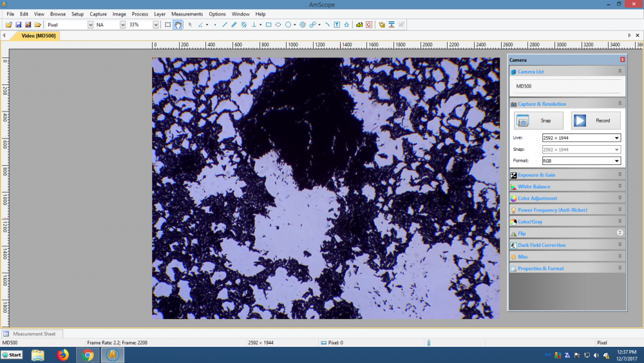Select the Text annotation tool
The image size is (644, 363).
pos(337,25)
